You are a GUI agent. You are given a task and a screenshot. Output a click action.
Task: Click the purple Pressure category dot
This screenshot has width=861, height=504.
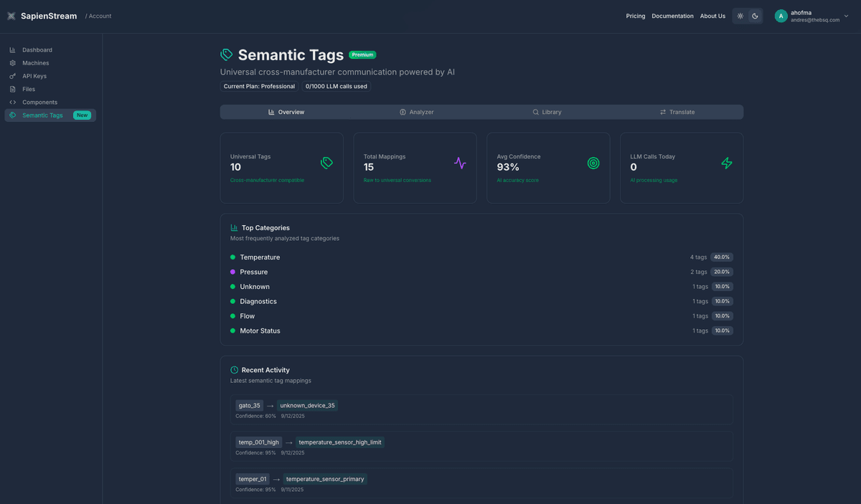coord(232,272)
